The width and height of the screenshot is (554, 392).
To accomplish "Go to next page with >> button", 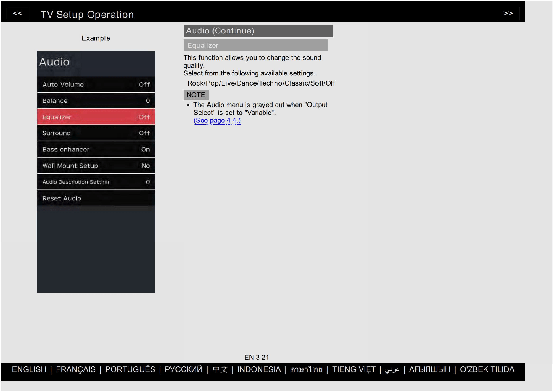I will click(x=508, y=13).
